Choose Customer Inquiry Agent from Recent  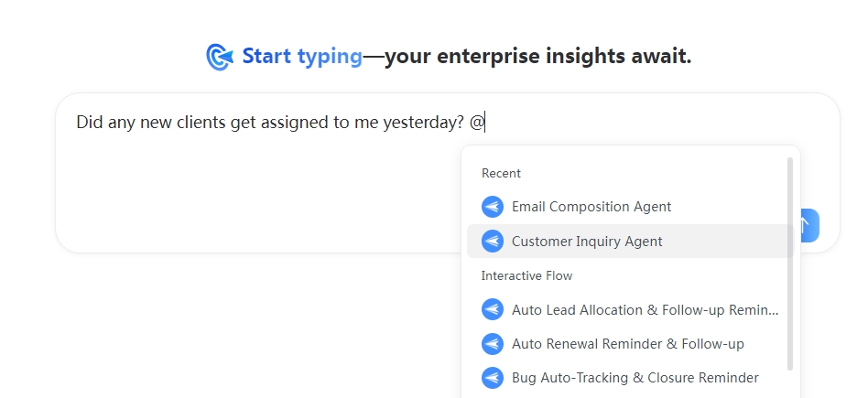coord(631,242)
